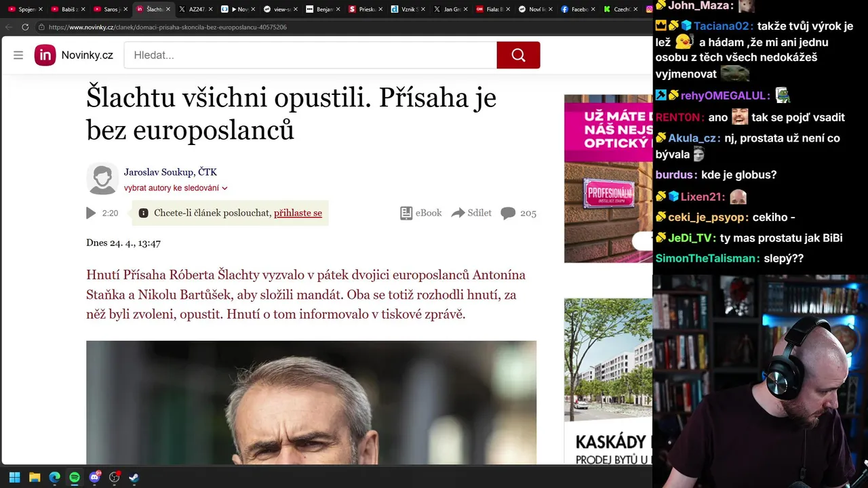
Task: Click the "přihlaste se" login link
Action: point(298,213)
